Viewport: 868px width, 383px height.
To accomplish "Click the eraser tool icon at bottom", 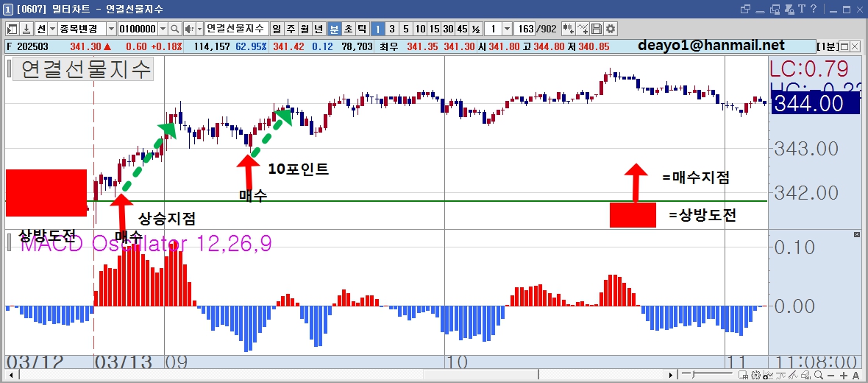I will pos(806,375).
